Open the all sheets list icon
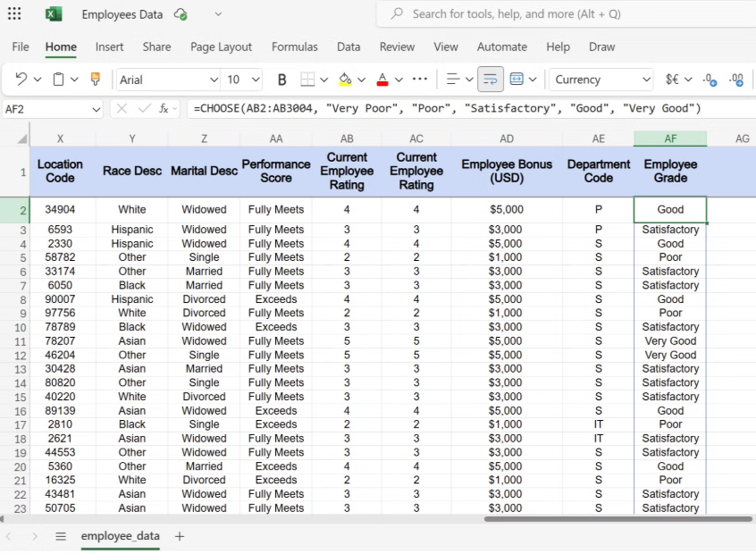The image size is (756, 554). (61, 536)
